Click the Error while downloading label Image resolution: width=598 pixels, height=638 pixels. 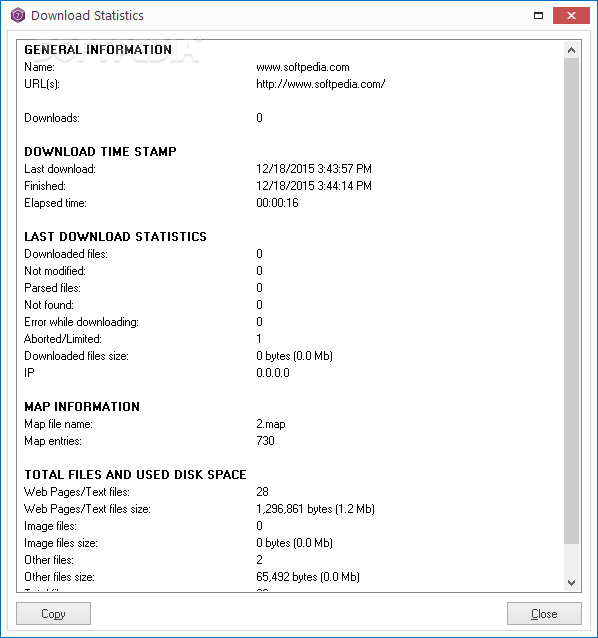coord(81,322)
